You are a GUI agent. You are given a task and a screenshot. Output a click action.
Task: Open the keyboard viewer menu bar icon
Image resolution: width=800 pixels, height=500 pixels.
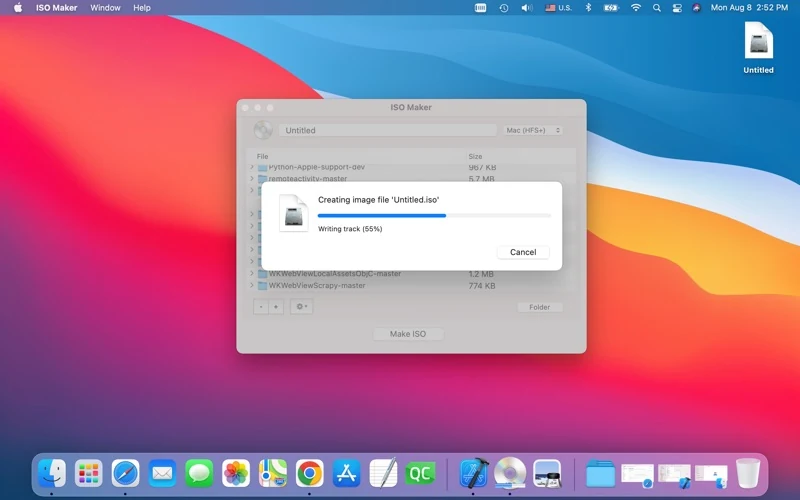click(x=480, y=8)
